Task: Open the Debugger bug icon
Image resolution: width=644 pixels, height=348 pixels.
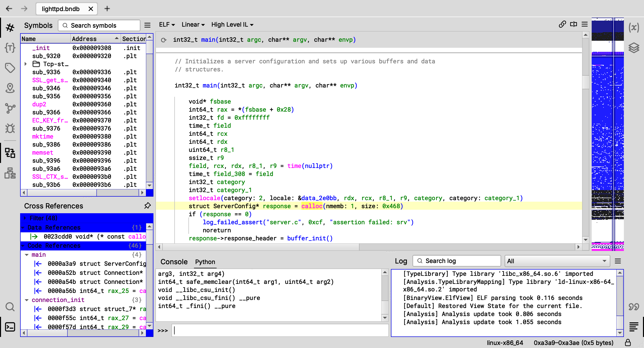Action: pos(10,128)
